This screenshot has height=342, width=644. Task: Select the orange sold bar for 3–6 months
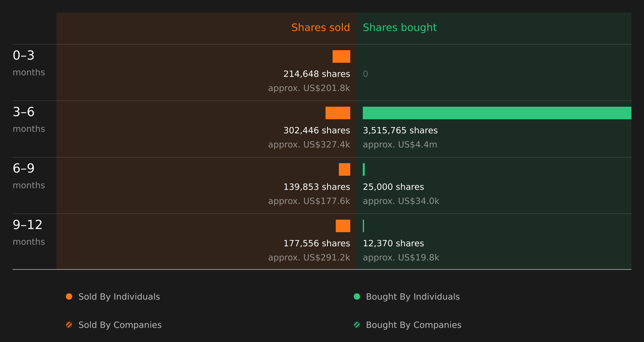pyautogui.click(x=338, y=113)
